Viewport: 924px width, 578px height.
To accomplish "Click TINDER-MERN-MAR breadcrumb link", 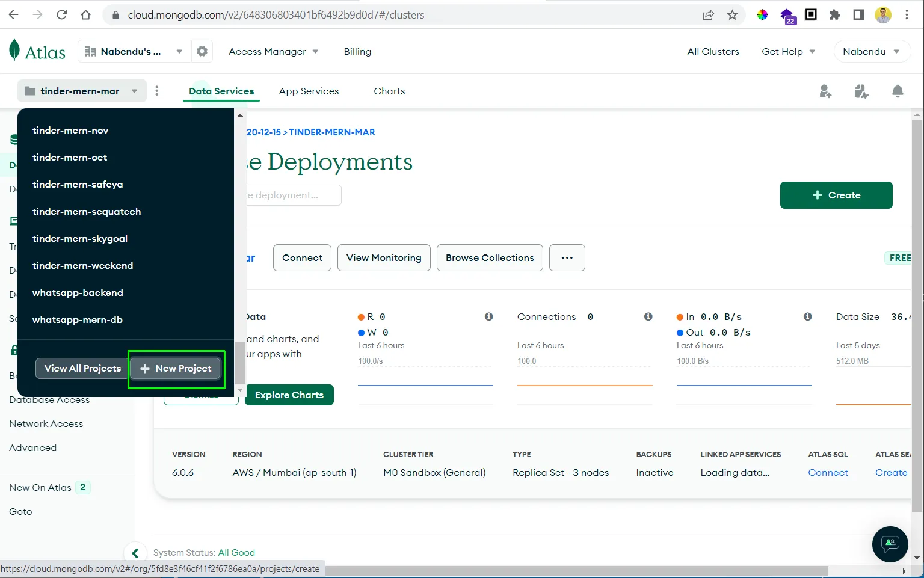I will click(x=332, y=132).
